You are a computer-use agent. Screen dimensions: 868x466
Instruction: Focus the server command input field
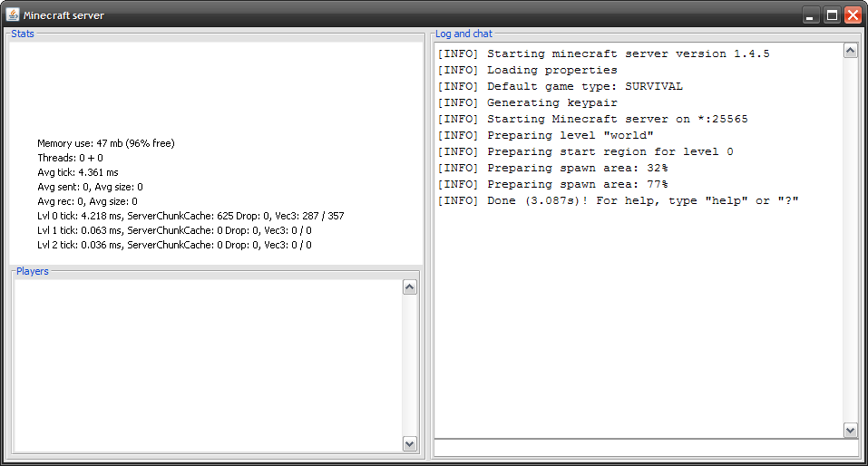[x=646, y=448]
